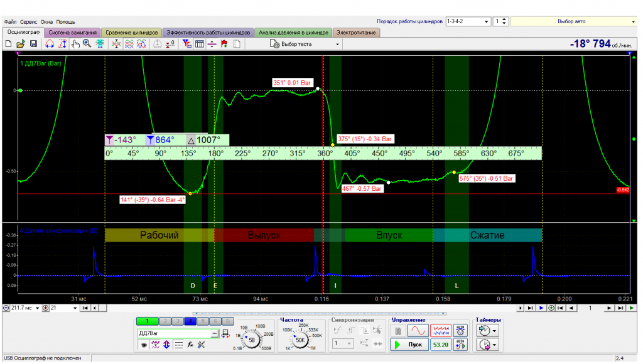Image resolution: width=643 pixels, height=364 pixels.
Task: Open the 21 zoom value dropdown
Action: pos(75,308)
